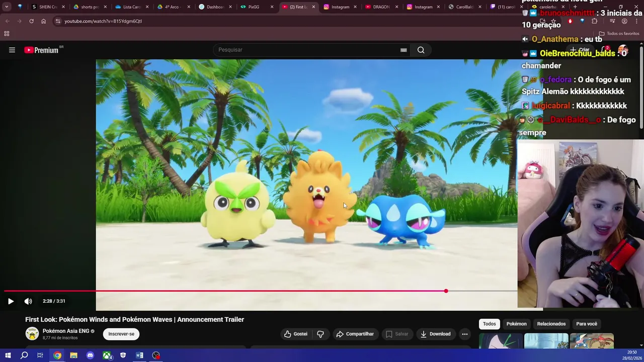Click the Download button
The height and width of the screenshot is (362, 644).
point(435,334)
